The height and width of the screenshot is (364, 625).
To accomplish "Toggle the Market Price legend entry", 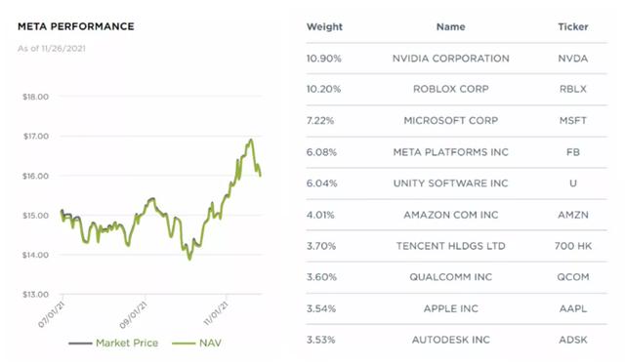I will (x=113, y=343).
